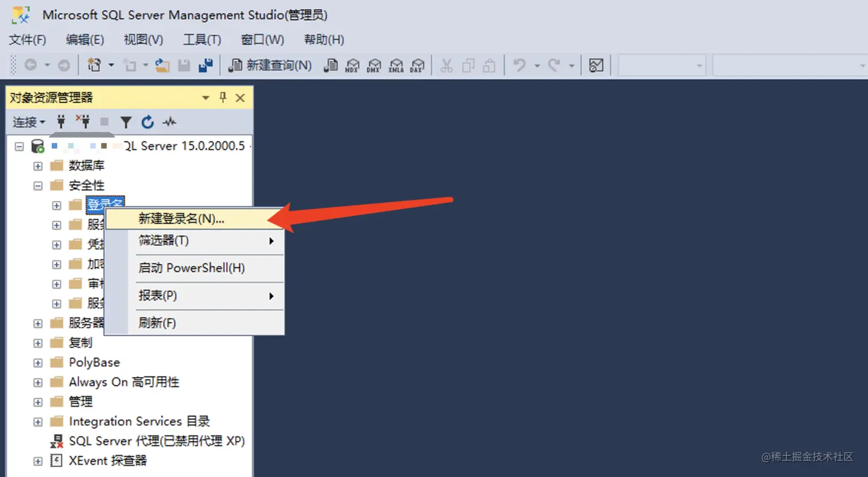The height and width of the screenshot is (477, 868).
Task: Click the Refresh icon in Object Explorer
Action: tap(148, 122)
